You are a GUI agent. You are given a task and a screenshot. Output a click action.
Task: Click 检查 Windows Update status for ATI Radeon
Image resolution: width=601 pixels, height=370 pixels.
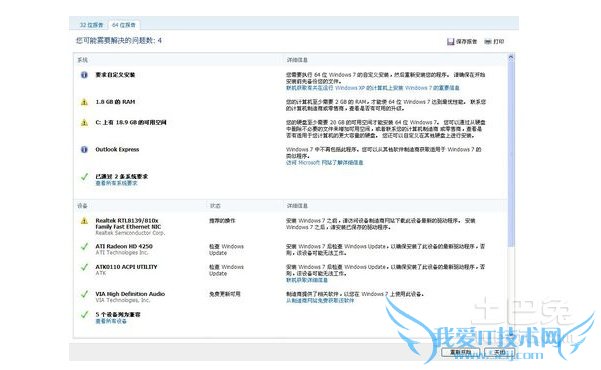[227, 250]
